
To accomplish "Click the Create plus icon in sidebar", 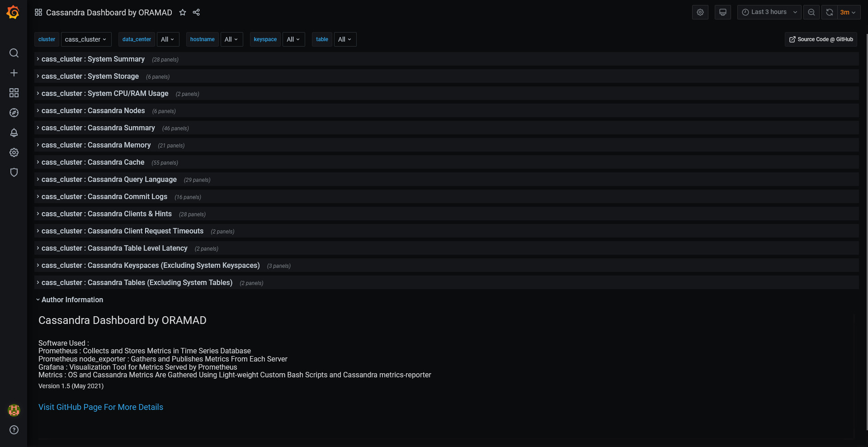I will tap(14, 73).
